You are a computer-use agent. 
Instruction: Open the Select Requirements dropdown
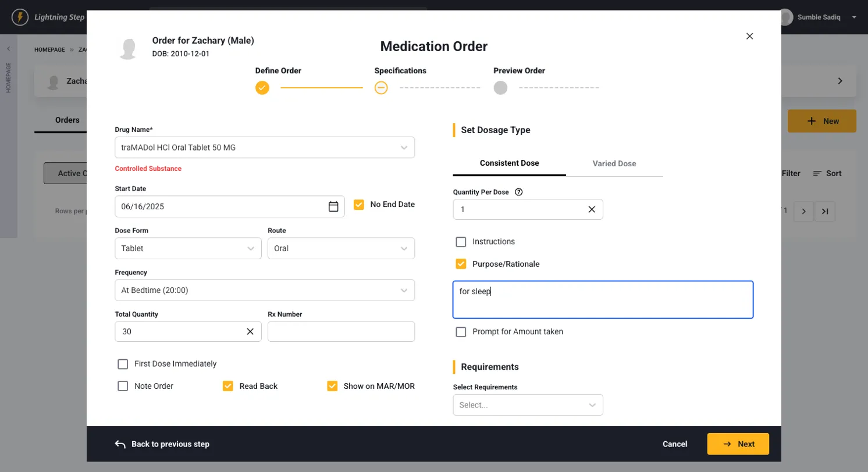click(x=592, y=405)
